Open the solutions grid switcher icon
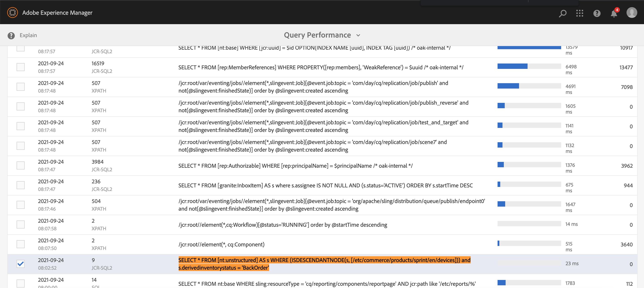The image size is (644, 288). pyautogui.click(x=580, y=13)
